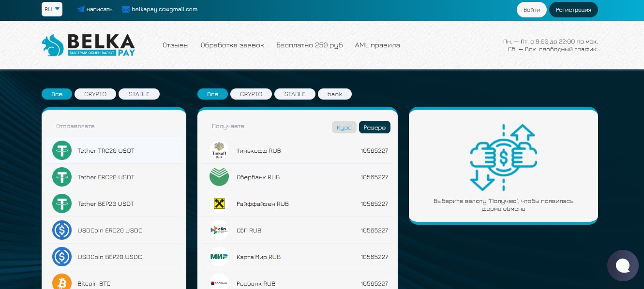Select Bitcoin BTC row text
The image size is (644, 289).
click(94, 284)
